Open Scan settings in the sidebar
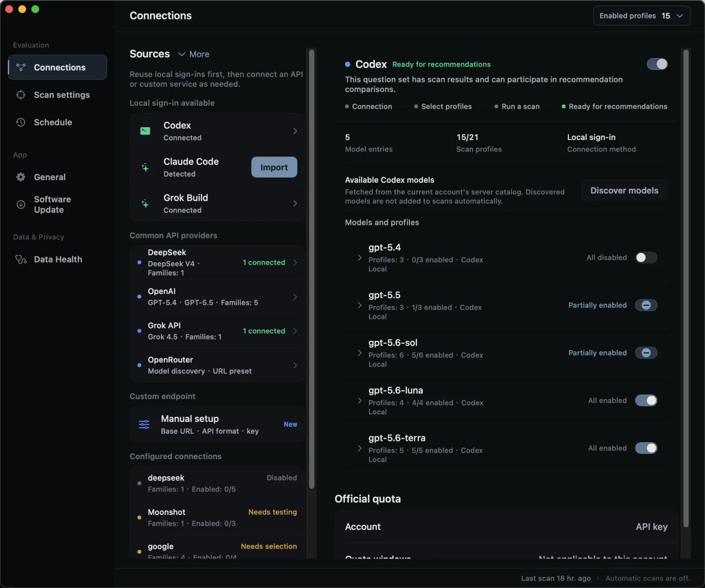This screenshot has width=705, height=588. tap(57, 95)
